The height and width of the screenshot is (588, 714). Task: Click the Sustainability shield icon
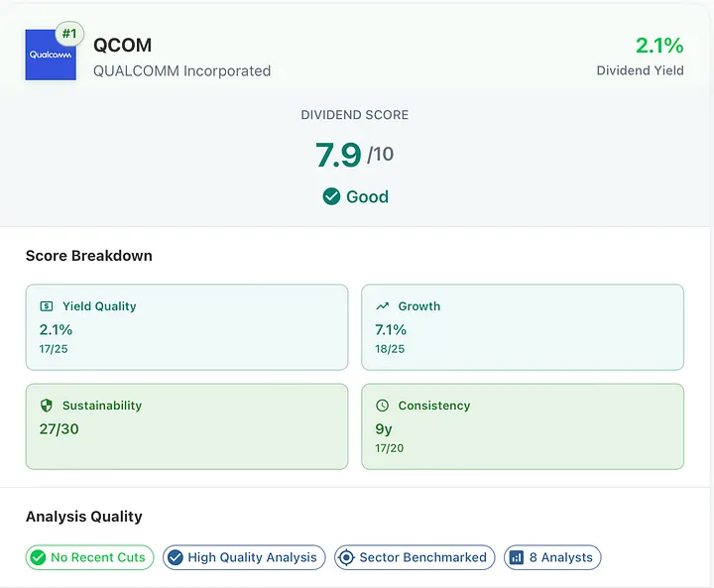(47, 406)
